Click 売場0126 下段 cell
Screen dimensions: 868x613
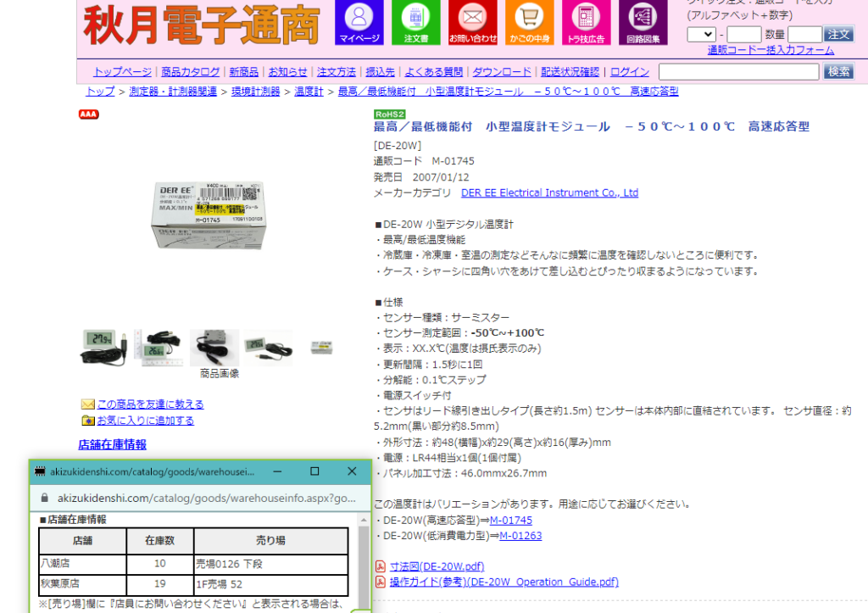271,564
